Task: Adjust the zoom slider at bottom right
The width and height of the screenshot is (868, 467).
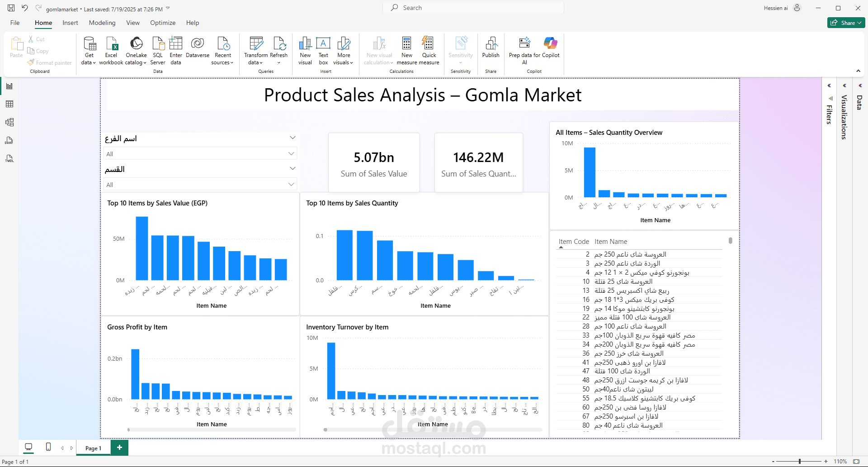Action: [799, 461]
